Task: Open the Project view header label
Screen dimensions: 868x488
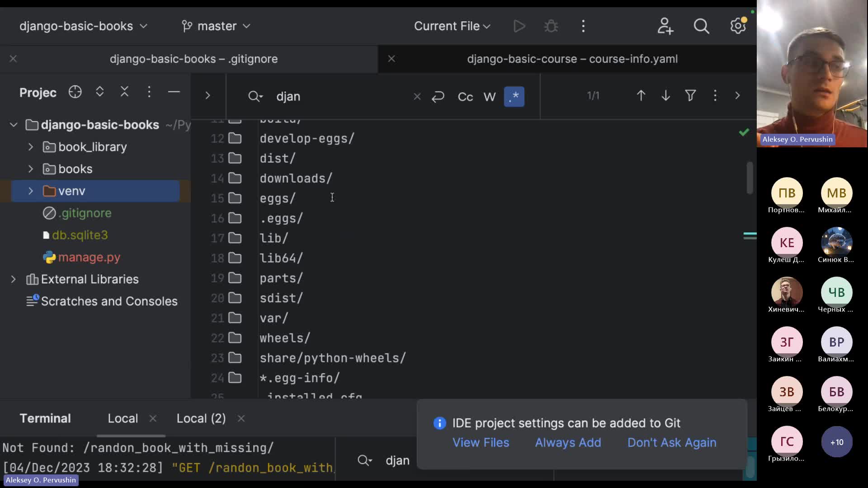Action: [x=38, y=93]
